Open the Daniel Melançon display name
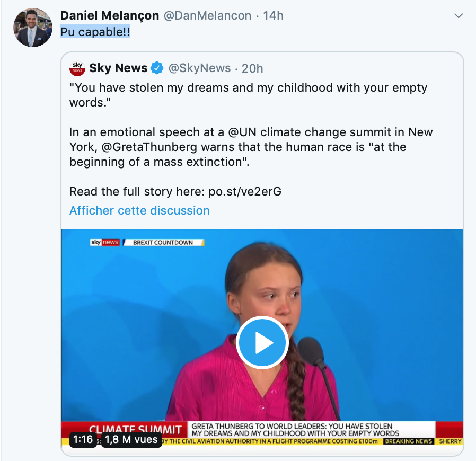Viewport: 476px width, 461px height. click(110, 16)
